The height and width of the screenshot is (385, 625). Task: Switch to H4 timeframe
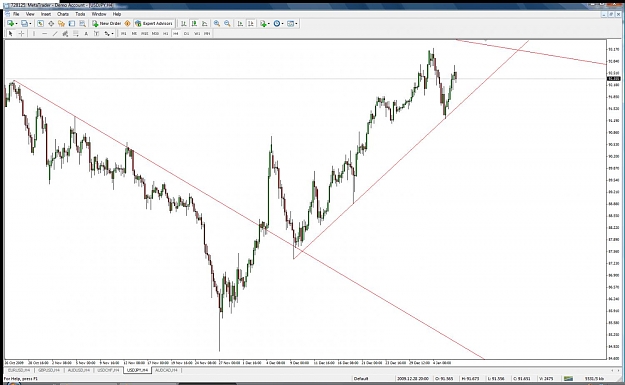(176, 33)
